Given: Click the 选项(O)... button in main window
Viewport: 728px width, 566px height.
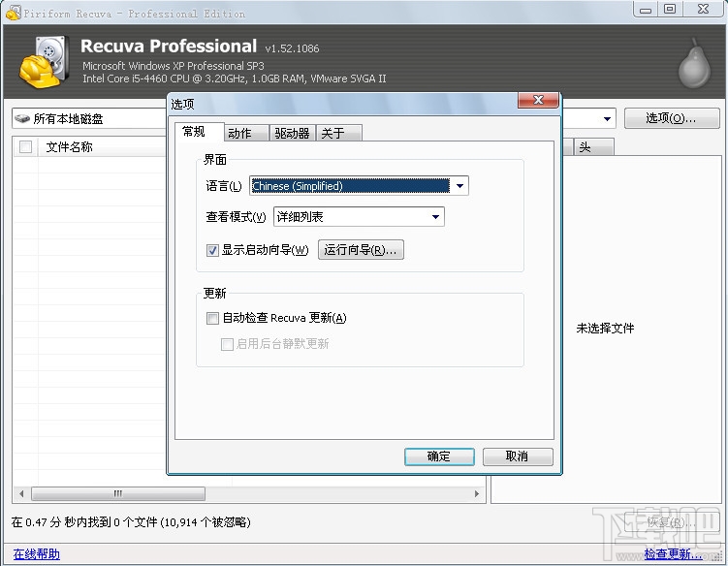Looking at the screenshot, I should click(x=672, y=118).
